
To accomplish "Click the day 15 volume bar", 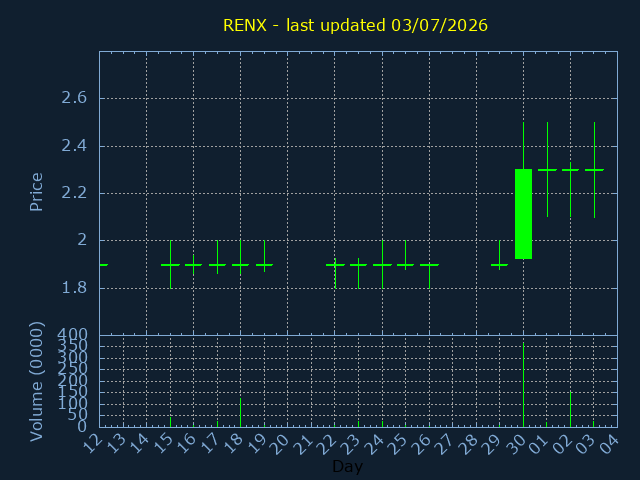I will pyautogui.click(x=170, y=422).
